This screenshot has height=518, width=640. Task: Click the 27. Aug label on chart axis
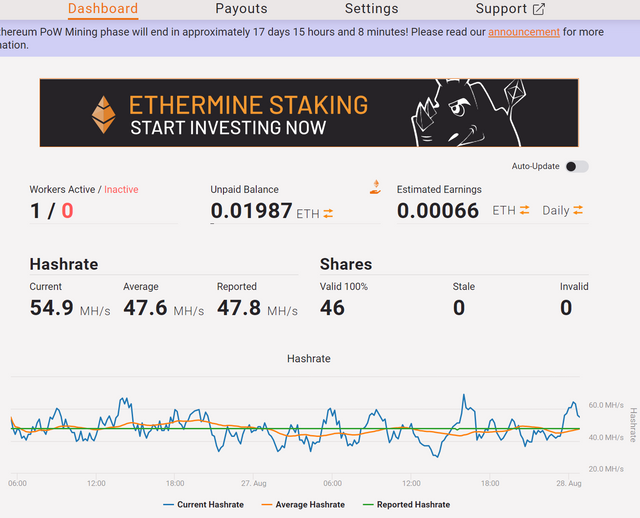click(x=253, y=483)
